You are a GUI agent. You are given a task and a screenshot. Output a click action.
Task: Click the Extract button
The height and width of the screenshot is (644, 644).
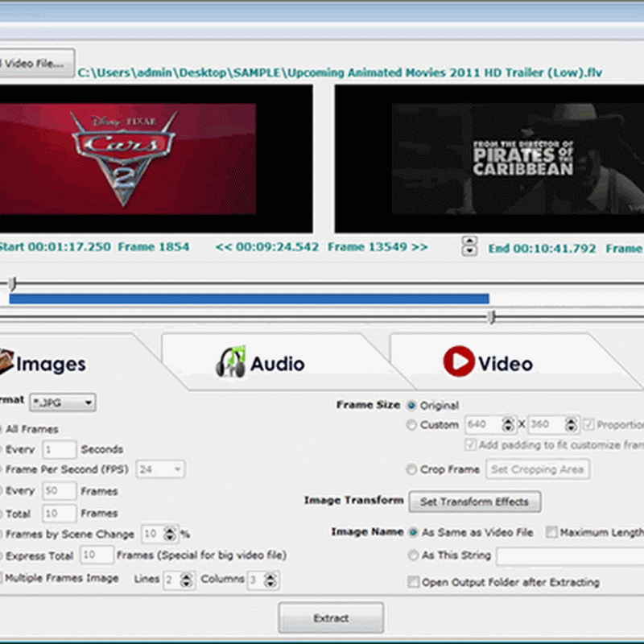tap(331, 617)
